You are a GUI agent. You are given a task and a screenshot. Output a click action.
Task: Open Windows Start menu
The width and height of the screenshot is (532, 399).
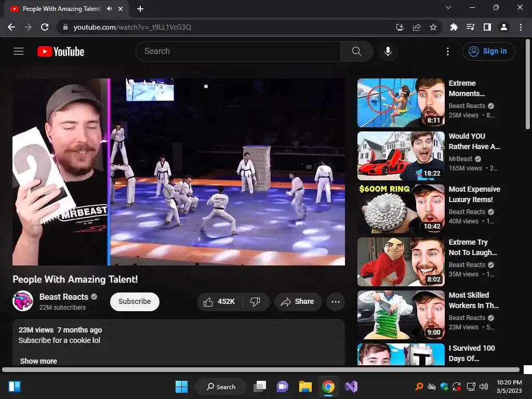[x=181, y=387]
